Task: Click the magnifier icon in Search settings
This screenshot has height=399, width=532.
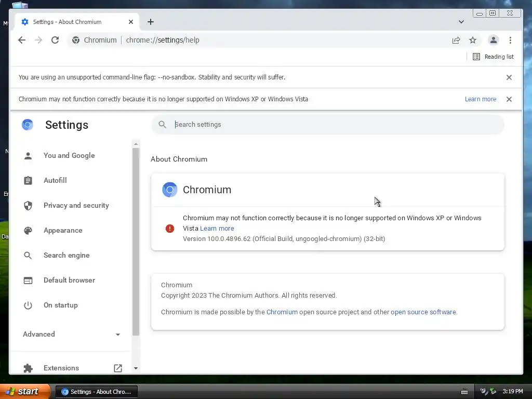Action: click(x=163, y=125)
